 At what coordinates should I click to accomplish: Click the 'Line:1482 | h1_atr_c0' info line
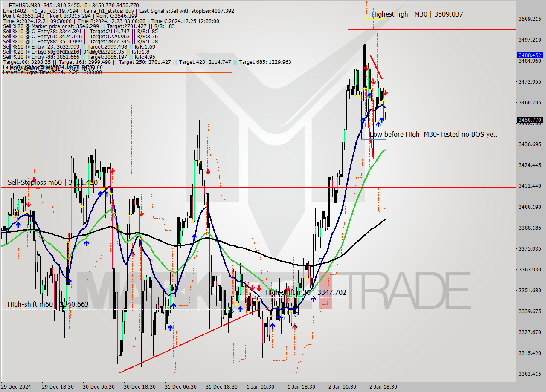(x=119, y=10)
